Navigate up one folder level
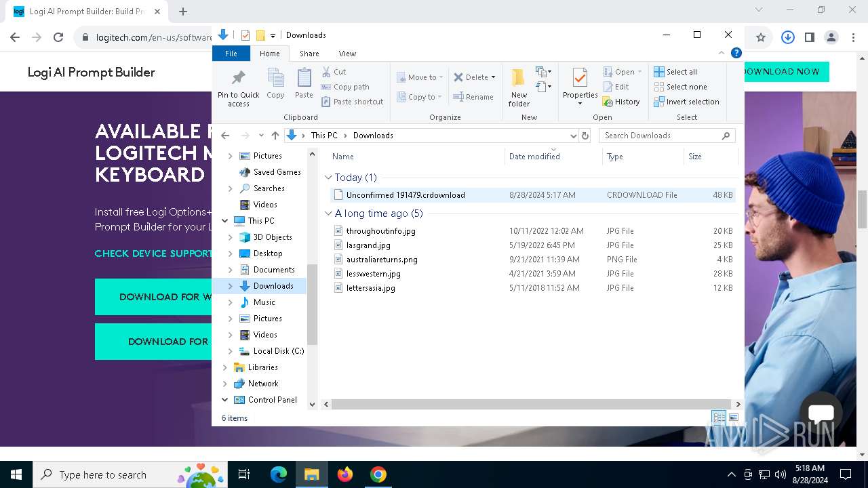Viewport: 868px width, 488px height. [x=275, y=136]
